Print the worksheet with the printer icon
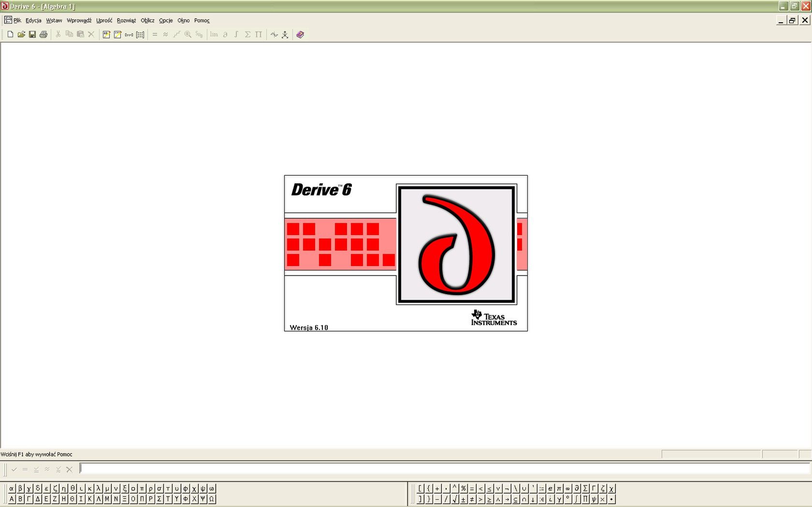 point(43,34)
